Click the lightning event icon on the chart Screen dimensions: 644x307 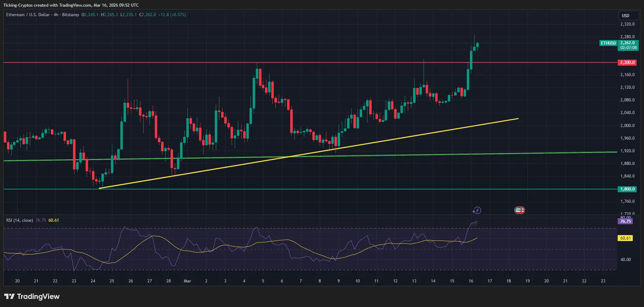[x=477, y=211]
